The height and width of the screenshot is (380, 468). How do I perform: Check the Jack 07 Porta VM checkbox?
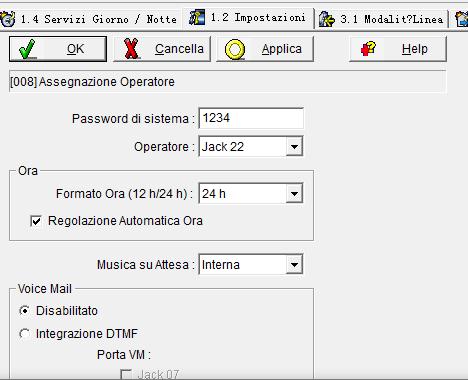126,374
